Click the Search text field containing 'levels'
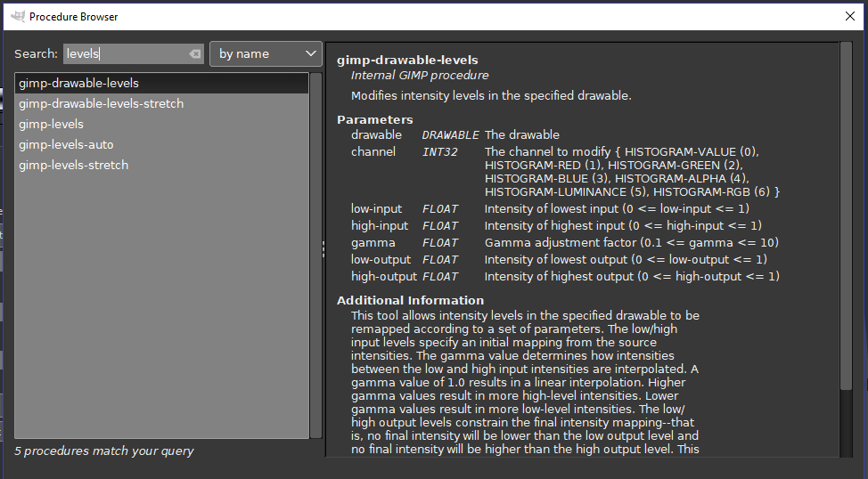The image size is (868, 479). 134,53
